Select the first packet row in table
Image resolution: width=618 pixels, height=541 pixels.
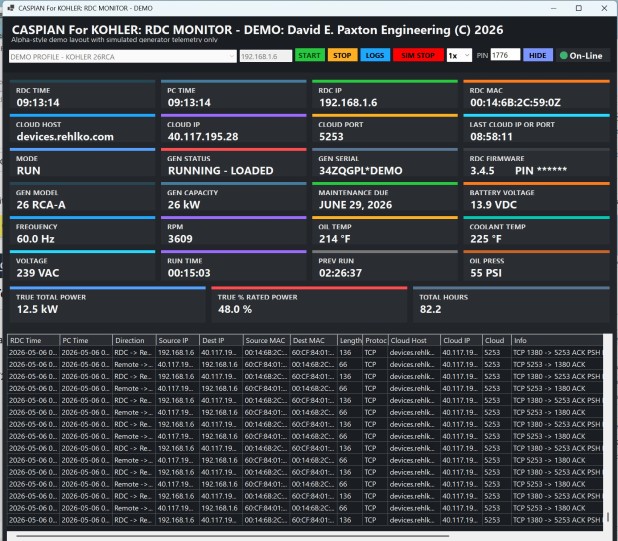tap(305, 352)
